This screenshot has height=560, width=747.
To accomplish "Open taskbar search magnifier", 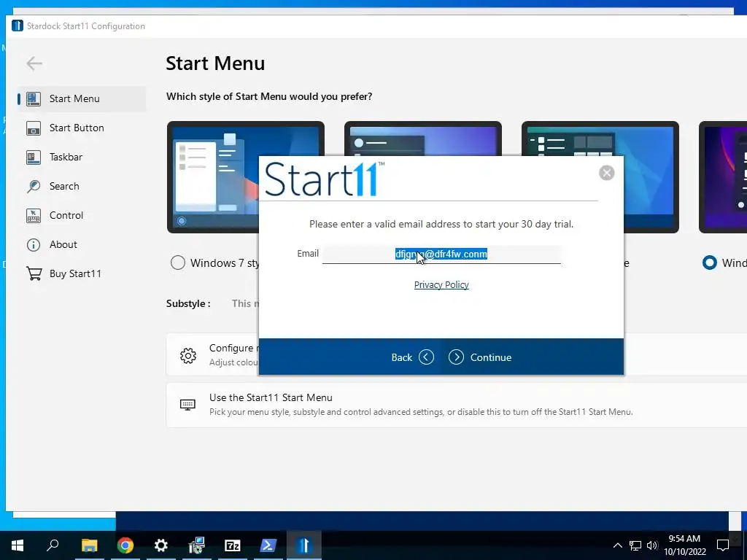I will pos(53,545).
